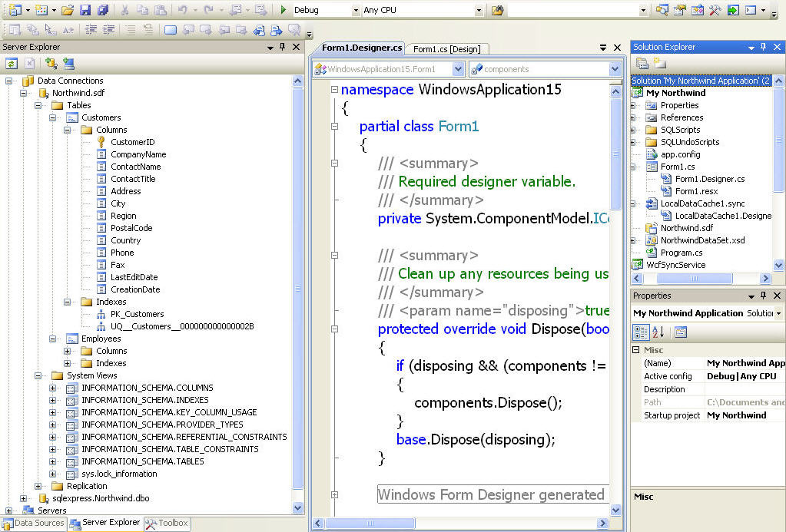786x532 pixels.
Task: Click the Save All toolbar icon
Action: point(102,10)
